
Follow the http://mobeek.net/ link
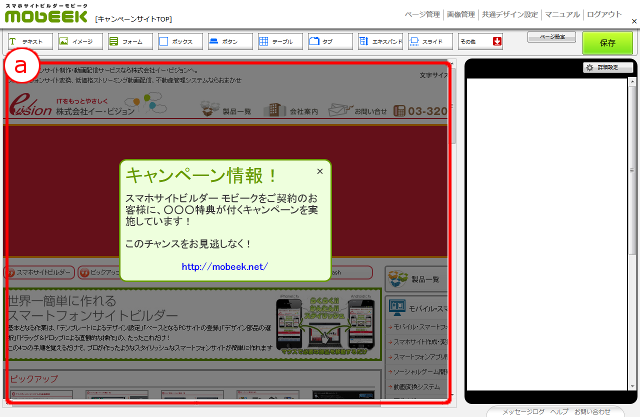tap(225, 267)
